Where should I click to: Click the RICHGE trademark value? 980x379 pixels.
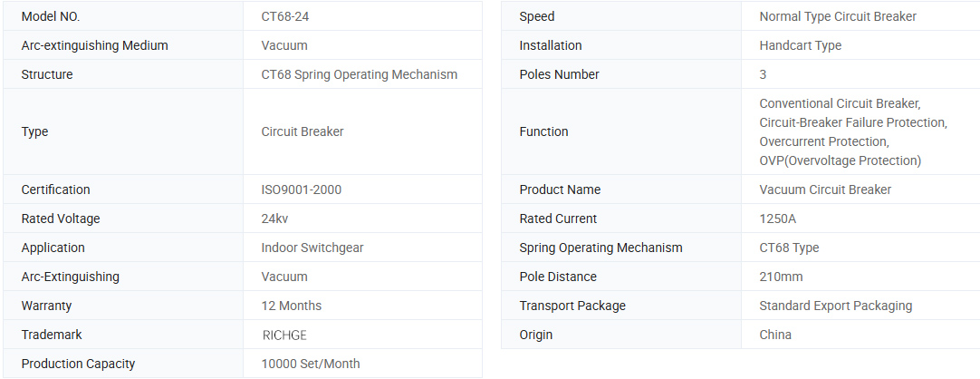(x=284, y=335)
